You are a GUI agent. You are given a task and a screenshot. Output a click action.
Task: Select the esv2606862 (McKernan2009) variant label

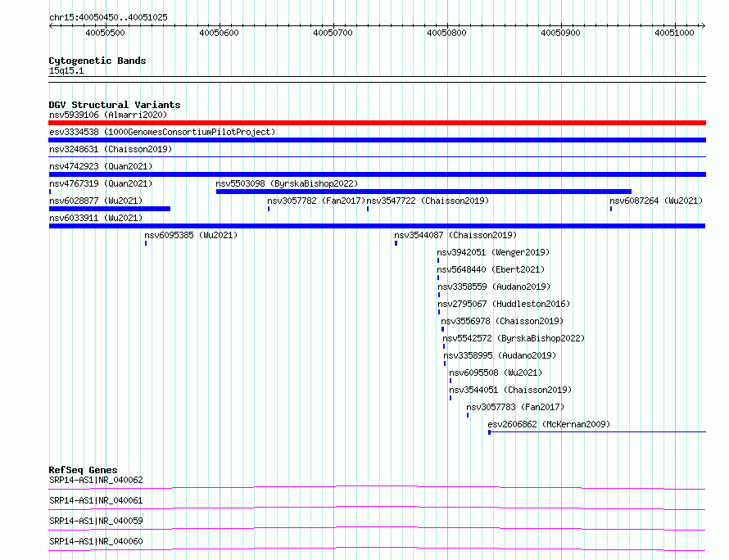tap(549, 424)
